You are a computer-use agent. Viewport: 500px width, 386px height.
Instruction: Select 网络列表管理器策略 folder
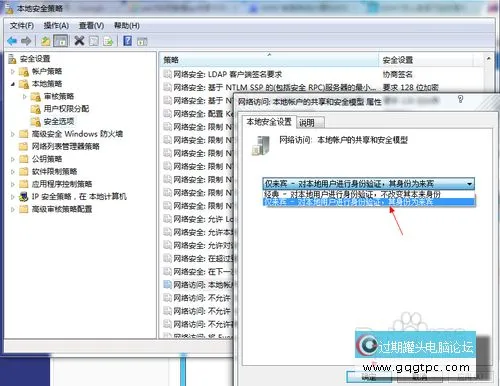[x=65, y=146]
